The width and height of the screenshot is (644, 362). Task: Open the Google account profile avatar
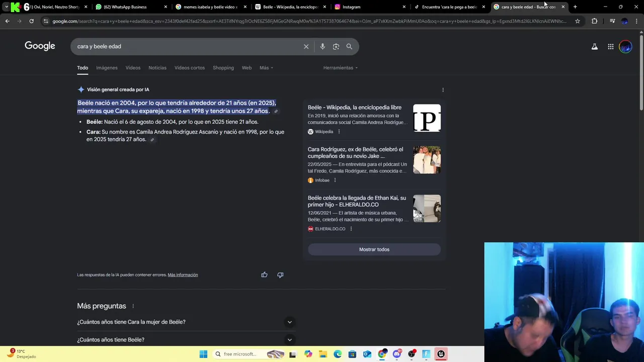point(625,47)
